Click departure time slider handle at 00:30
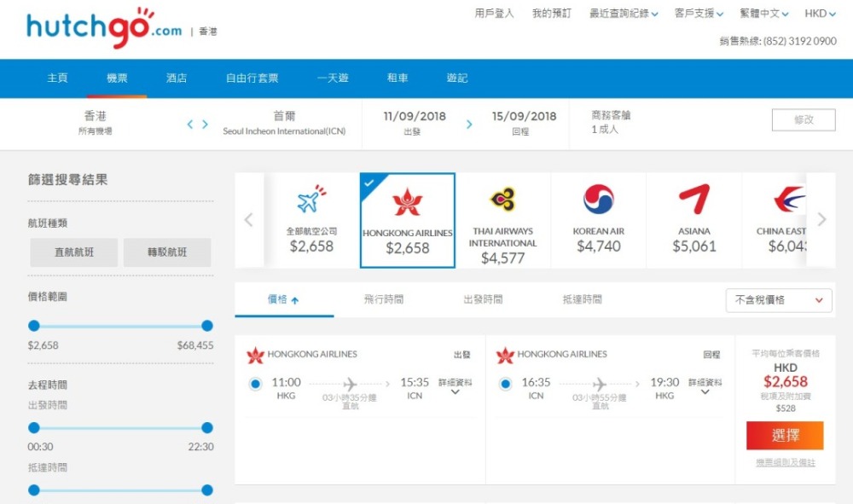 pos(34,428)
